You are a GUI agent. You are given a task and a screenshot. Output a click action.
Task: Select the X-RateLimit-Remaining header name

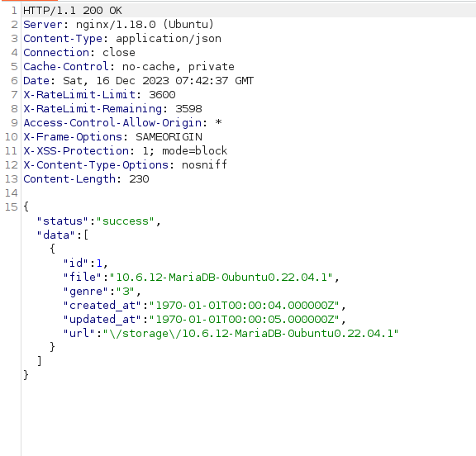pyautogui.click(x=93, y=108)
